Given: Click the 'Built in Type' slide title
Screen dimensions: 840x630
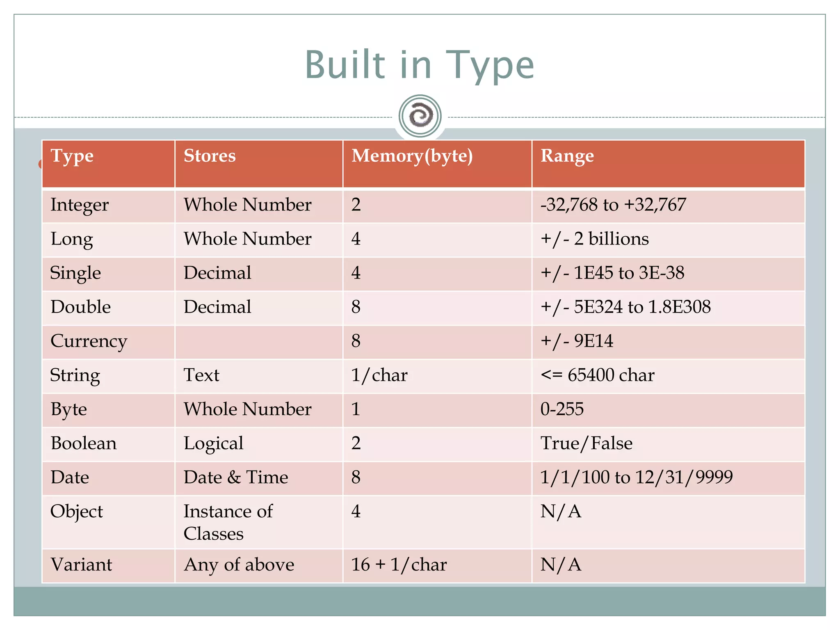Looking at the screenshot, I should tap(420, 65).
